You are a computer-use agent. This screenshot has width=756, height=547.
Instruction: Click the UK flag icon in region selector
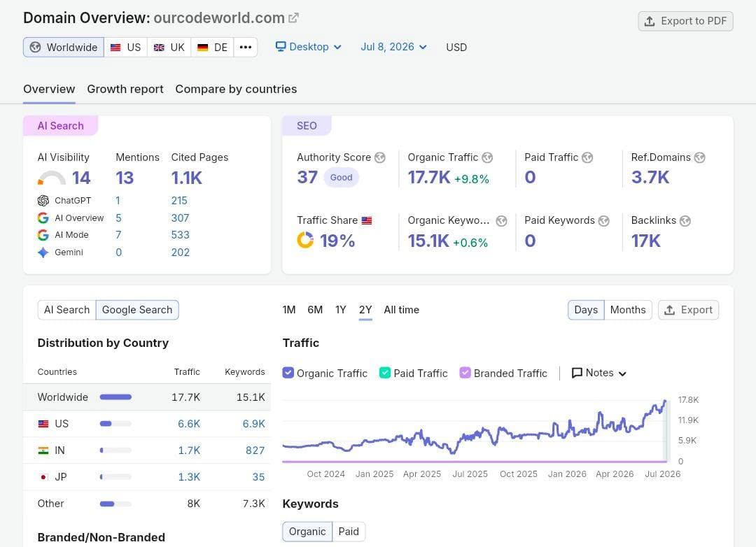click(159, 48)
